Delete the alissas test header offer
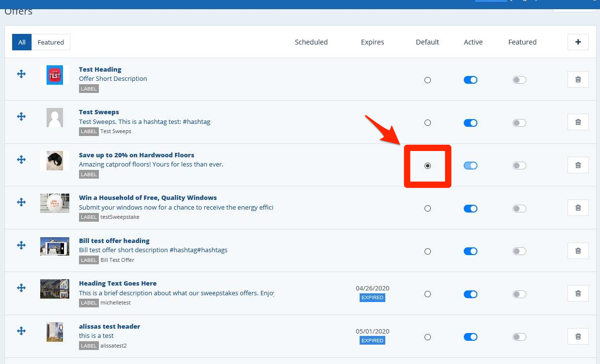Screen dimensions: 600x364 [578, 336]
